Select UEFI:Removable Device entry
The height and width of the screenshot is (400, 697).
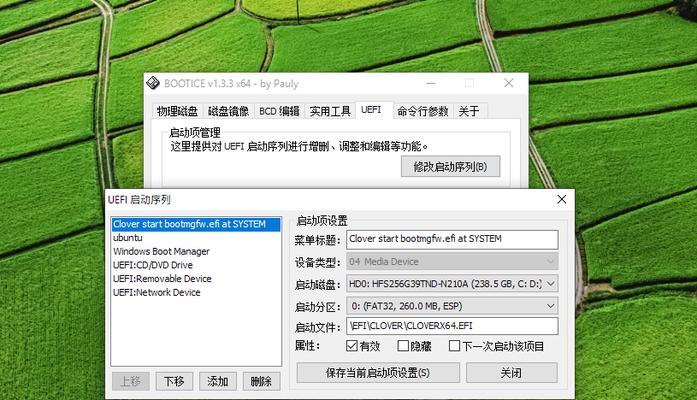196,279
